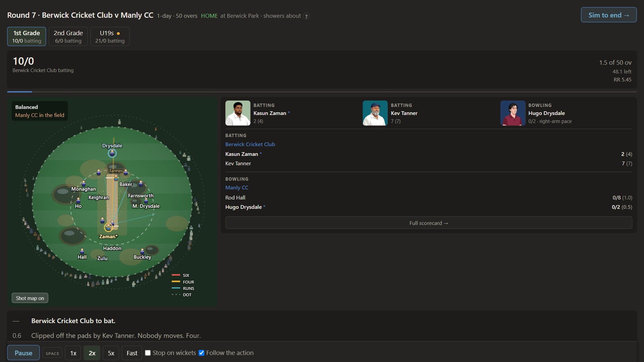644x362 pixels.
Task: Set playback speed to Fast
Action: click(132, 353)
